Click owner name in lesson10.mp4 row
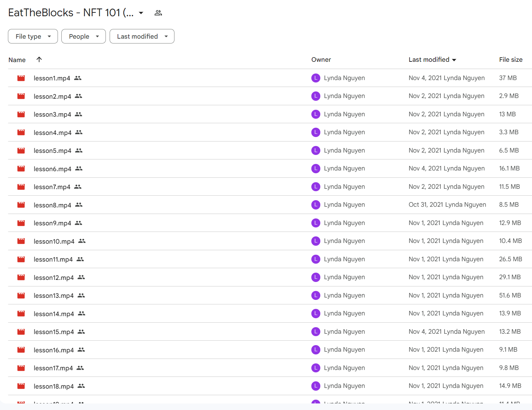 tap(344, 241)
